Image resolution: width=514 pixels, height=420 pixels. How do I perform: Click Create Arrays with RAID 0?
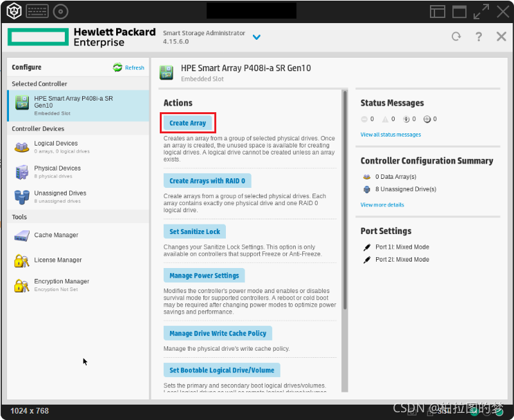coord(207,181)
